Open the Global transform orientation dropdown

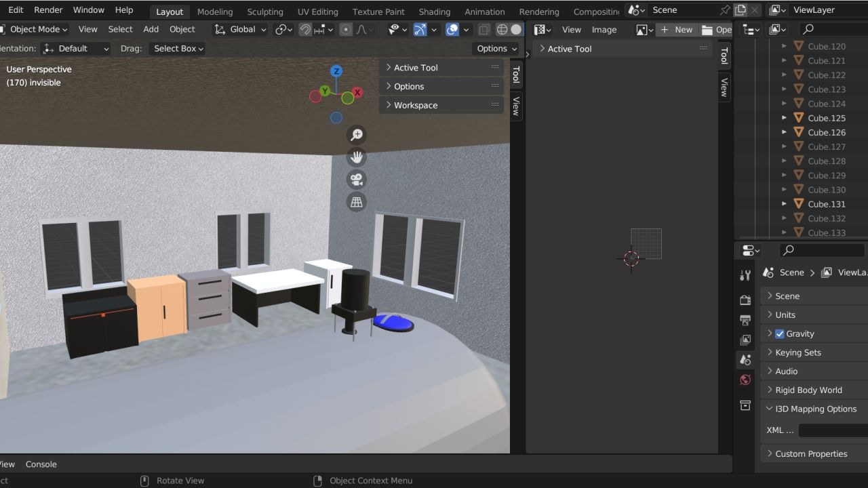pos(240,30)
